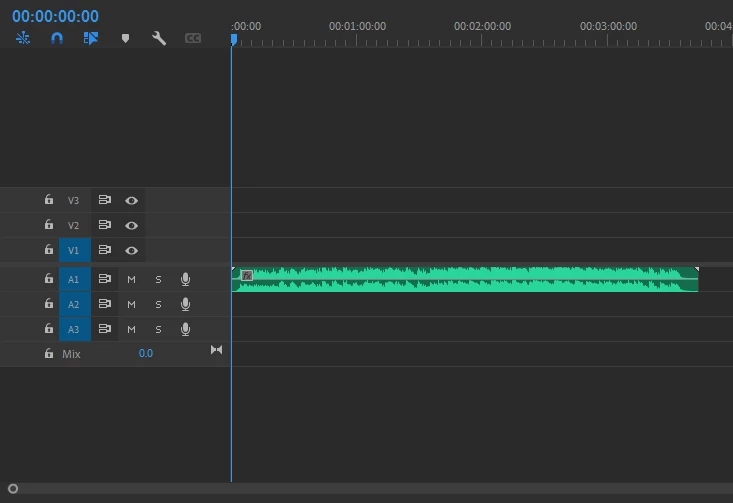Toggle sync lock for A1
This screenshot has width=733, height=503.
point(105,279)
